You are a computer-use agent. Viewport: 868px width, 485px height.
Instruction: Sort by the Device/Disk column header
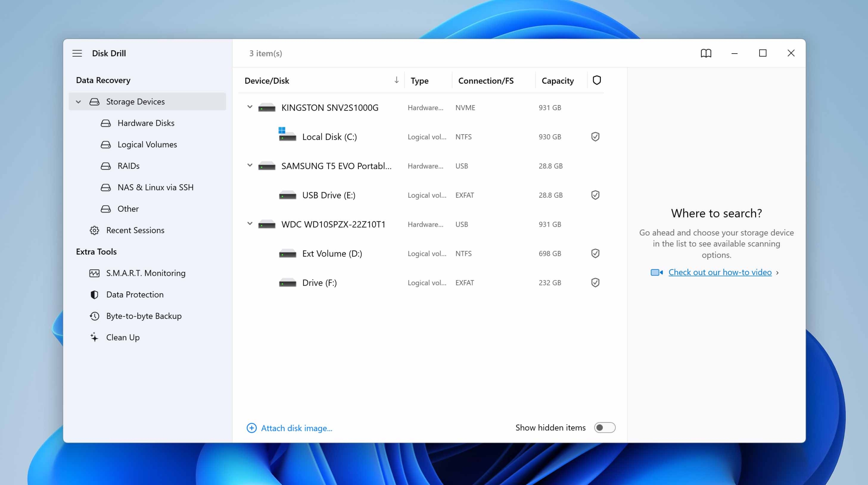click(x=267, y=81)
